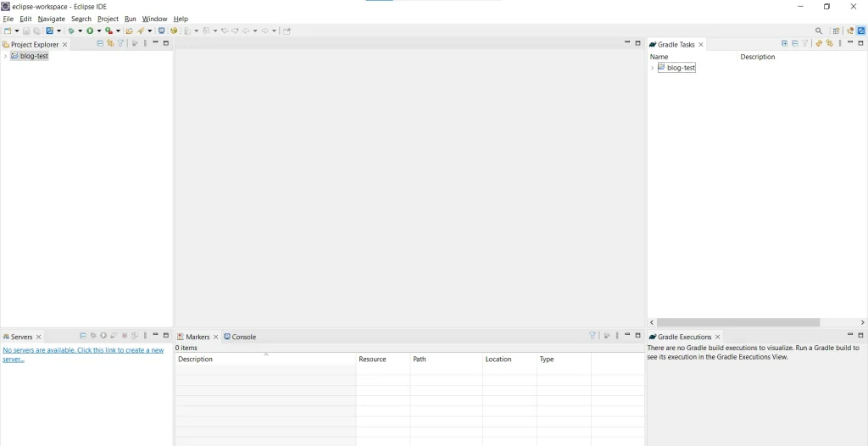Screen dimensions: 868x446
Task: Click the link to create a new server
Action: (83, 354)
